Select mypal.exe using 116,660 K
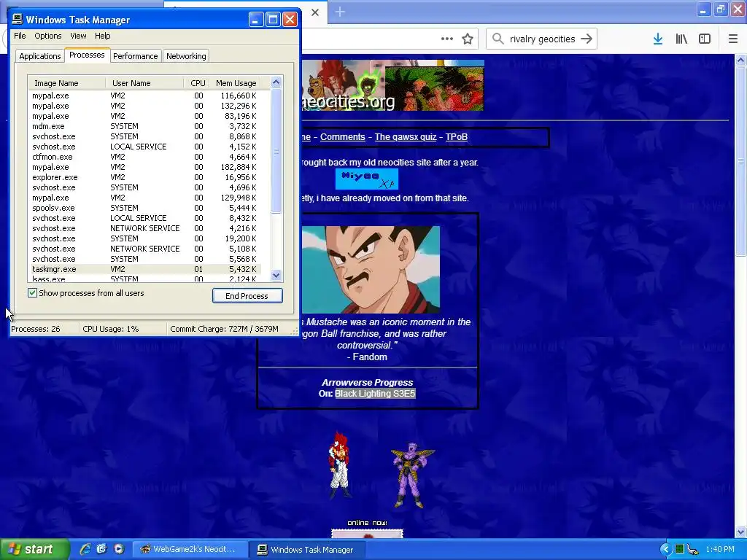This screenshot has height=560, width=747. tap(144, 96)
